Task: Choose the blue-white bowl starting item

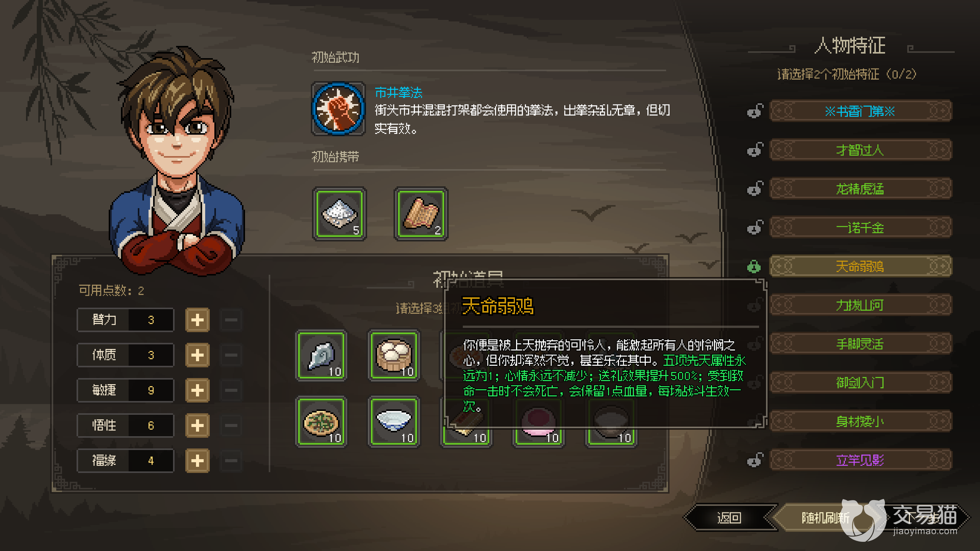Action: click(x=394, y=422)
